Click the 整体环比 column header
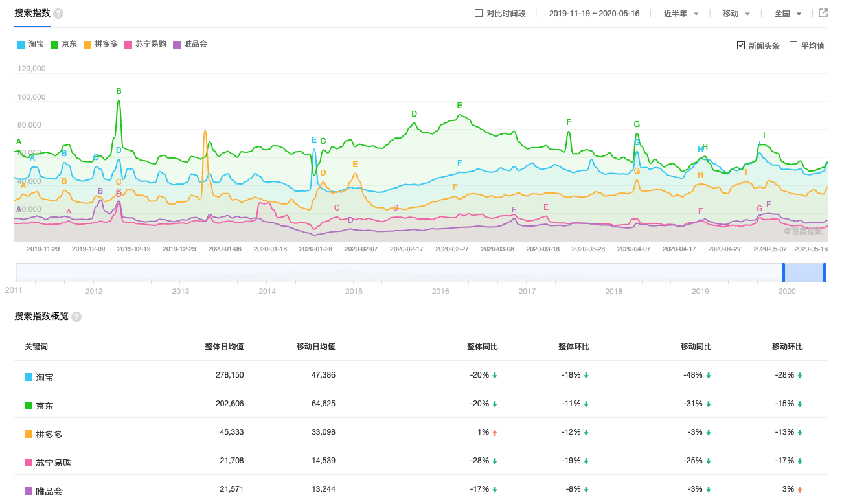This screenshot has height=504, width=842. coord(574,347)
